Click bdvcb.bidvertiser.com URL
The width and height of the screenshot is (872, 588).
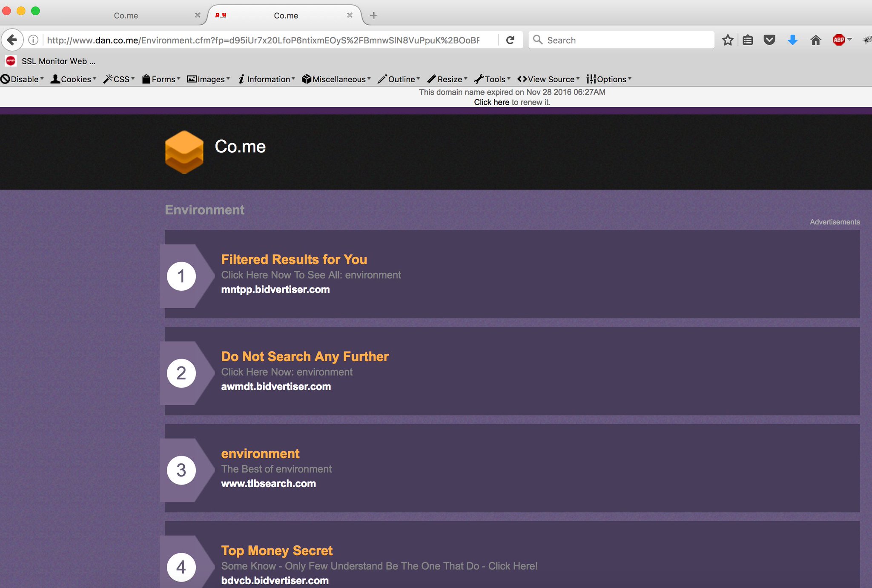(x=275, y=580)
